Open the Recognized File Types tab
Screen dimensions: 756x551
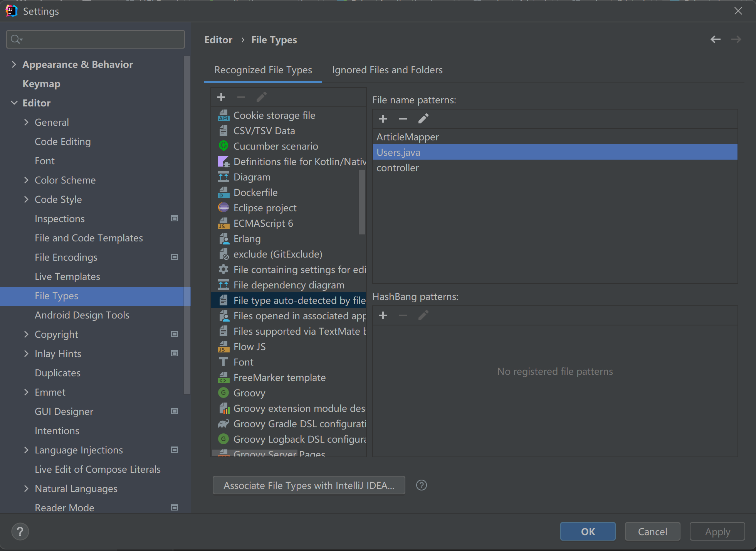263,70
